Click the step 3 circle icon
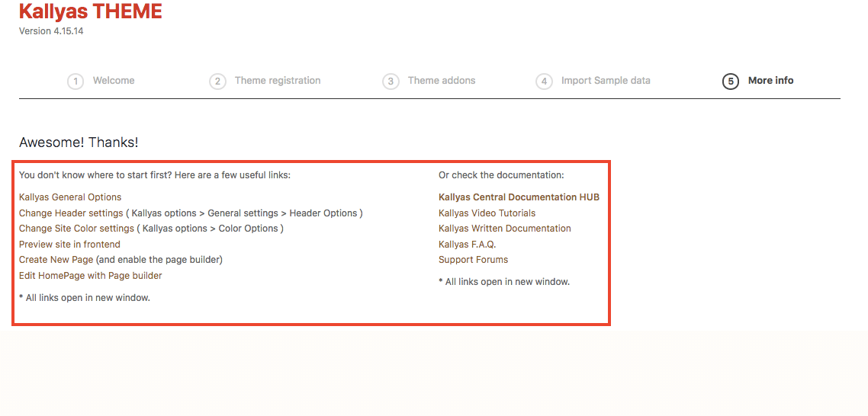The height and width of the screenshot is (416, 868). [x=391, y=82]
